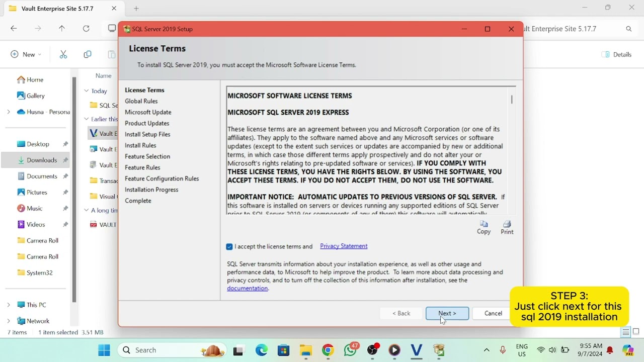Open Home in the navigation pane
This screenshot has width=644, height=362.
click(30, 79)
